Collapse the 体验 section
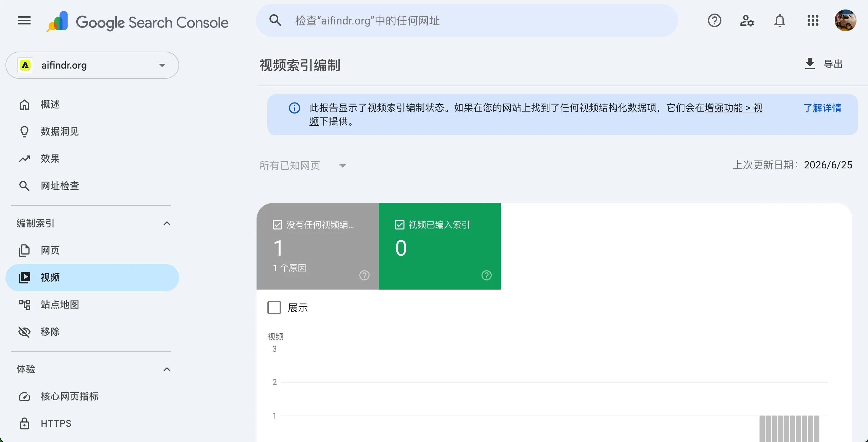This screenshot has width=868, height=442. tap(167, 369)
